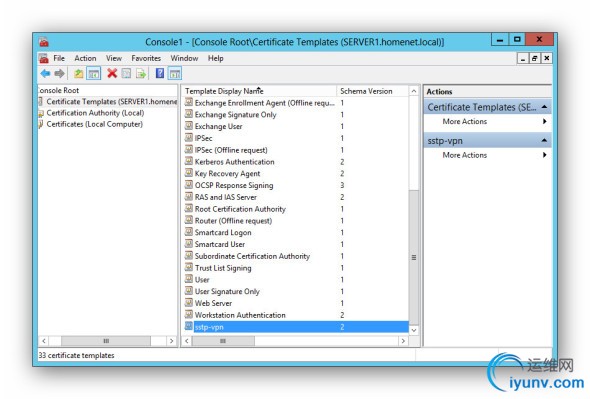The image size is (590, 399).
Task: Click the Export List toolbar icon
Action: pyautogui.click(x=141, y=73)
